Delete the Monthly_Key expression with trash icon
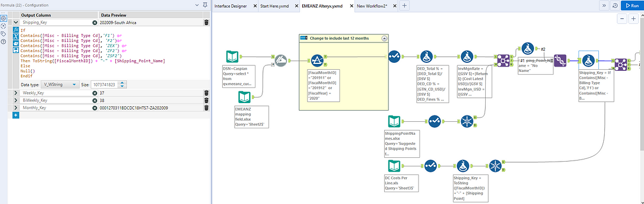The height and width of the screenshot is (204, 644). coord(206,108)
